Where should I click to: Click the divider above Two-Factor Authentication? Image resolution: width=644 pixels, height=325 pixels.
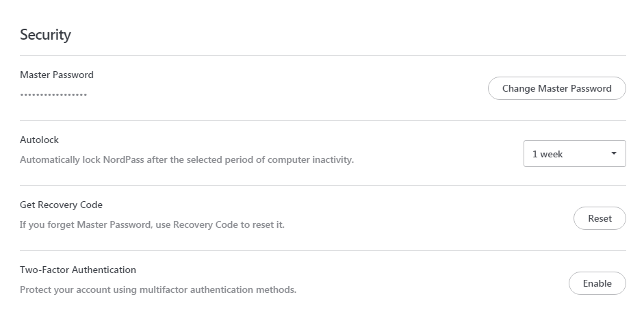click(322, 250)
